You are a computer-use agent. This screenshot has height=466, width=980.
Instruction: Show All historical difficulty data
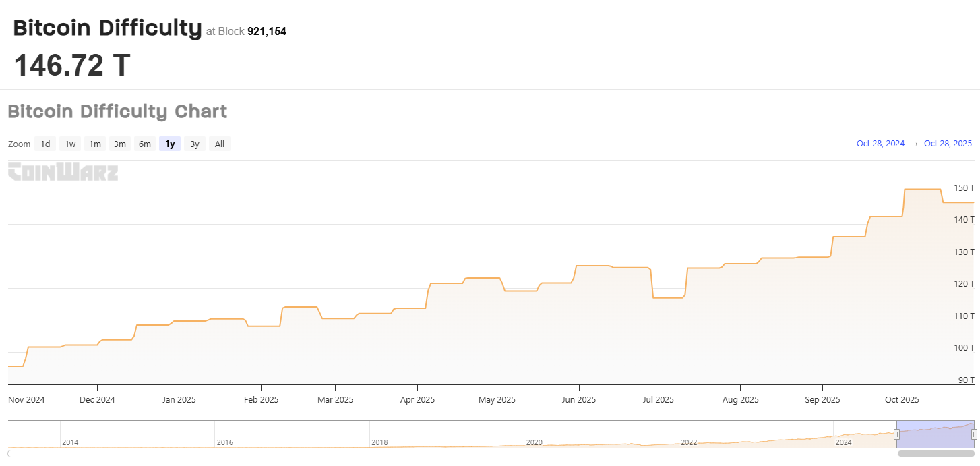point(219,144)
